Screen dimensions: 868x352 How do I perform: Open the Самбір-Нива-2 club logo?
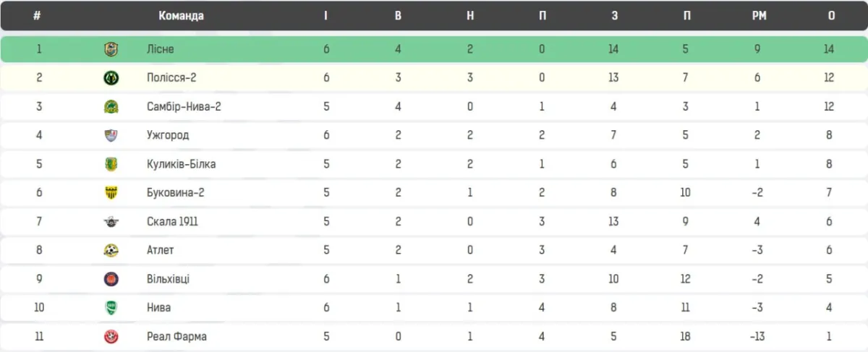111,107
